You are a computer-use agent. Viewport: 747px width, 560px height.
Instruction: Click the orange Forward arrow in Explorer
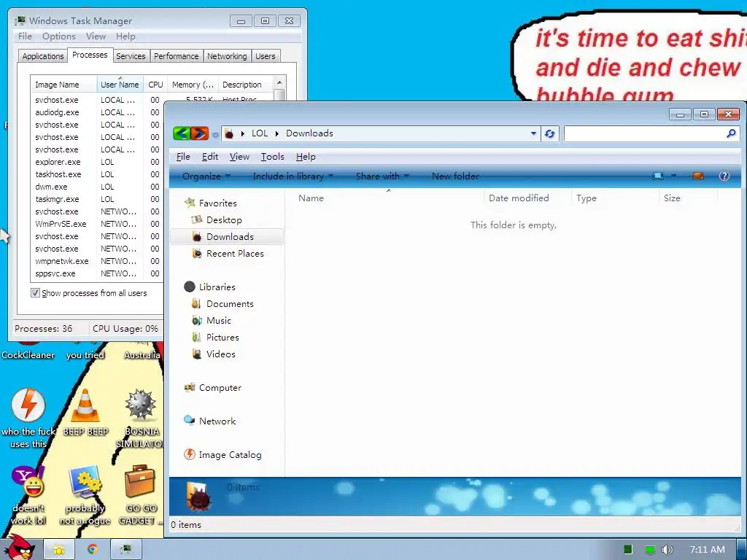tap(200, 133)
